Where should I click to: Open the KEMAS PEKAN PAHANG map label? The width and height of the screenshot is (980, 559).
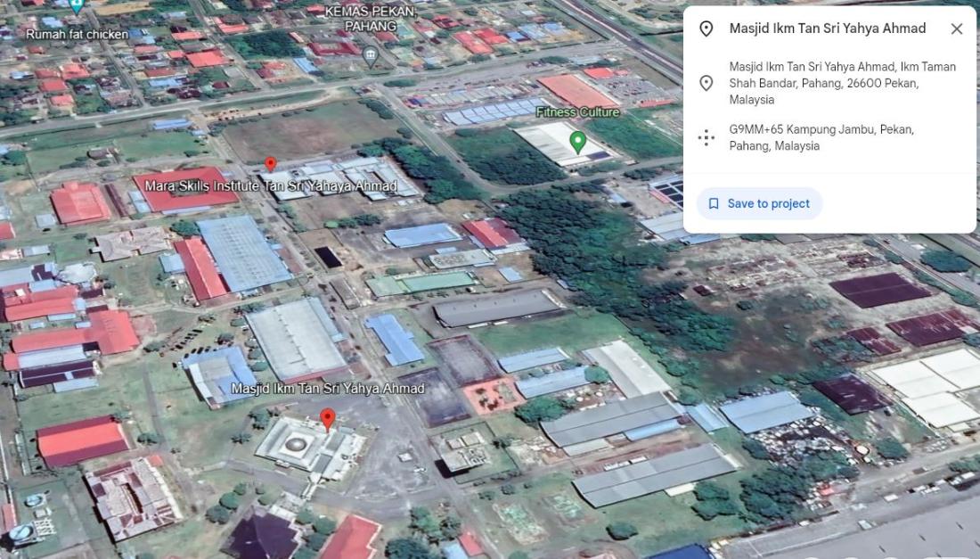click(371, 19)
